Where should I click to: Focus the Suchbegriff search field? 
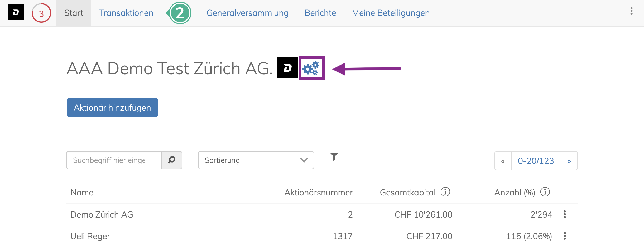coord(114,160)
